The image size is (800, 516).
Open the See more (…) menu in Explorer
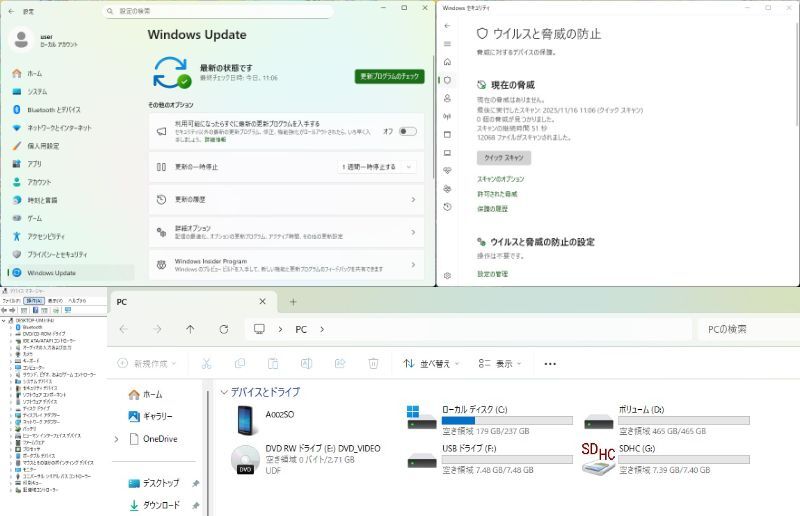click(550, 364)
